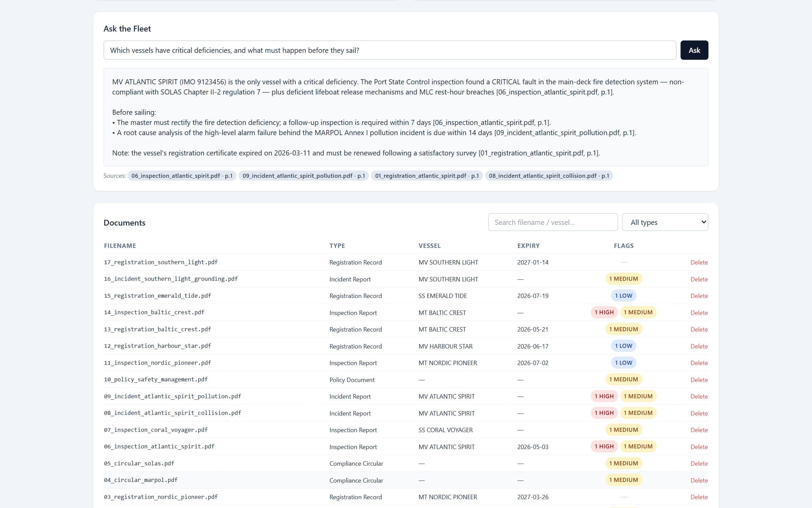Click the FLAGS column header
Screen dimensions: 812x508
[x=624, y=246]
